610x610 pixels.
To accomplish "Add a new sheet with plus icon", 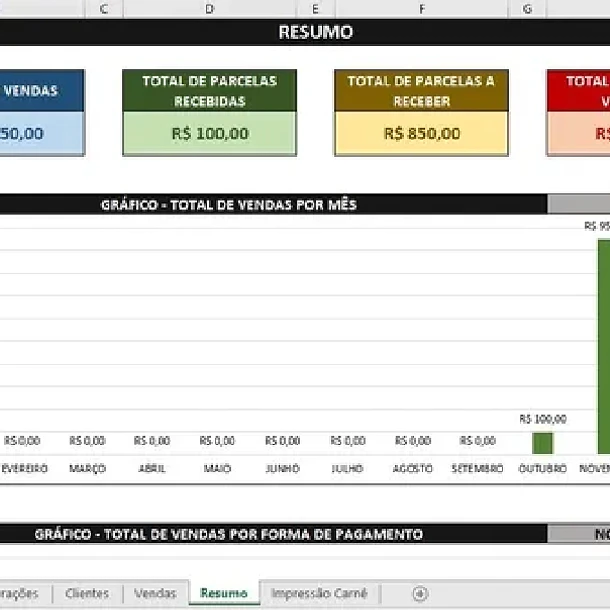I will pos(420,594).
